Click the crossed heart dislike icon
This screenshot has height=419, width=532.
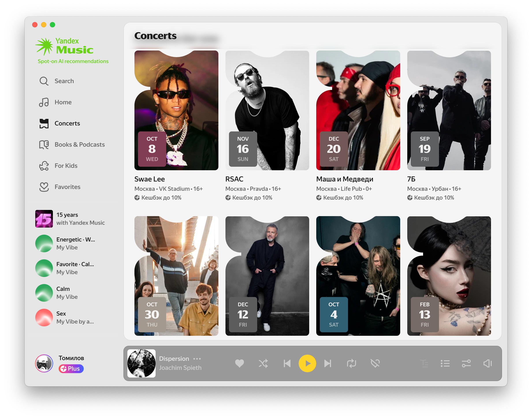pyautogui.click(x=375, y=363)
